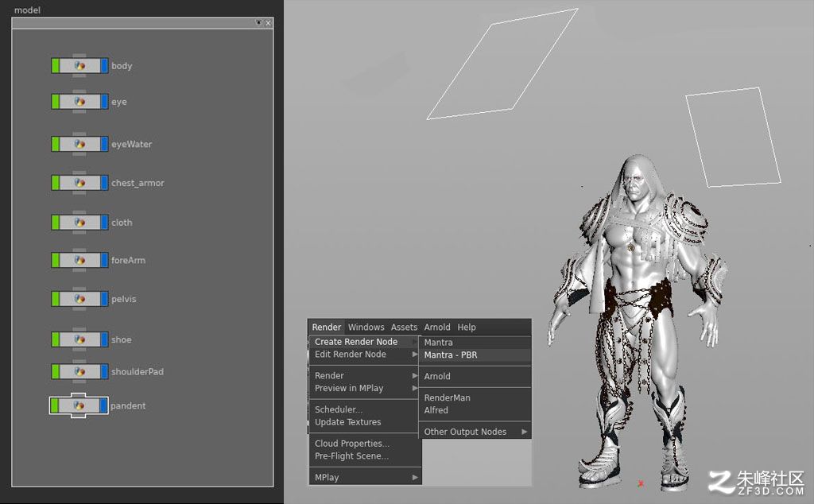Select the eye node icon
This screenshot has height=504, width=814.
coord(79,102)
